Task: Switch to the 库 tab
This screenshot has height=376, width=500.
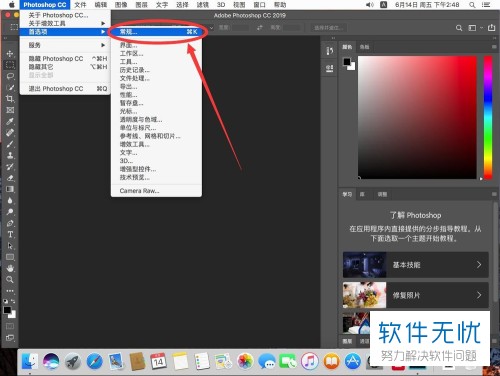Action: [362, 194]
